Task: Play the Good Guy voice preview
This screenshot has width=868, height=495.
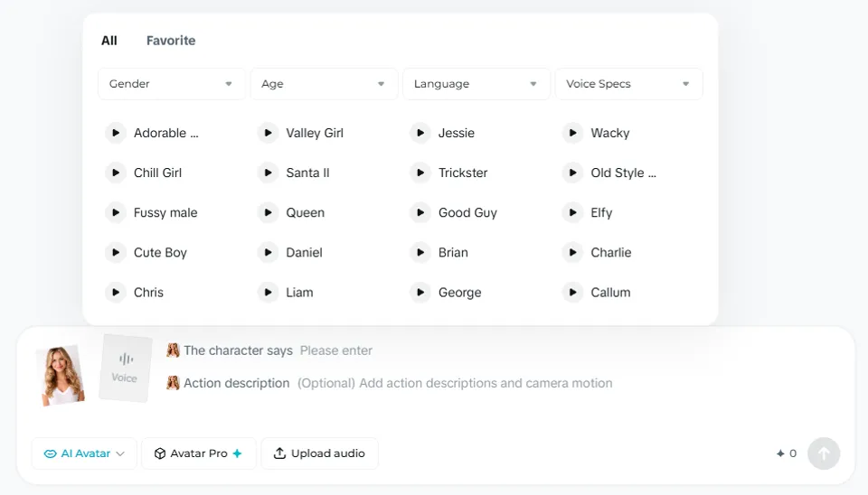Action: click(x=420, y=212)
